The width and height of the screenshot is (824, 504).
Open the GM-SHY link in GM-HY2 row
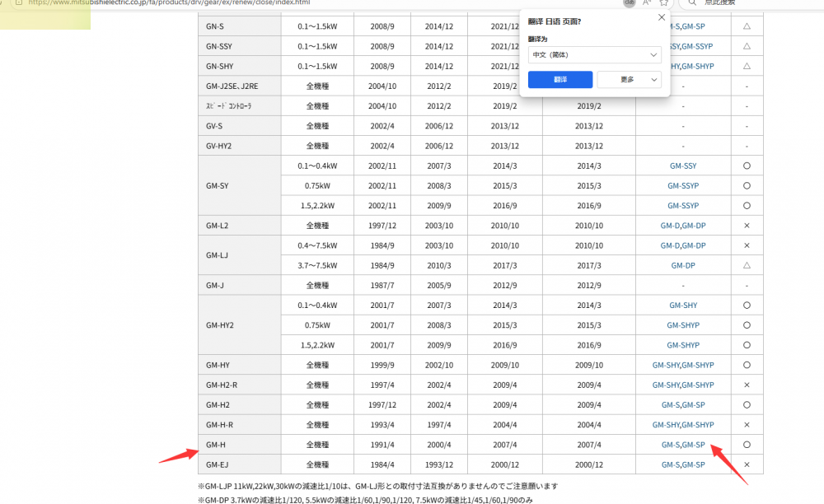[682, 306]
